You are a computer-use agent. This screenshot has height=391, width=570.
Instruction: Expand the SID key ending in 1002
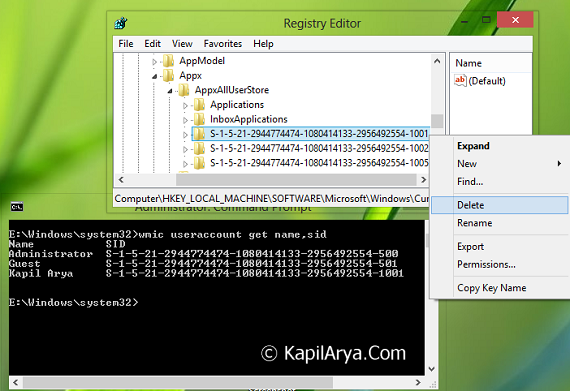pos(185,149)
